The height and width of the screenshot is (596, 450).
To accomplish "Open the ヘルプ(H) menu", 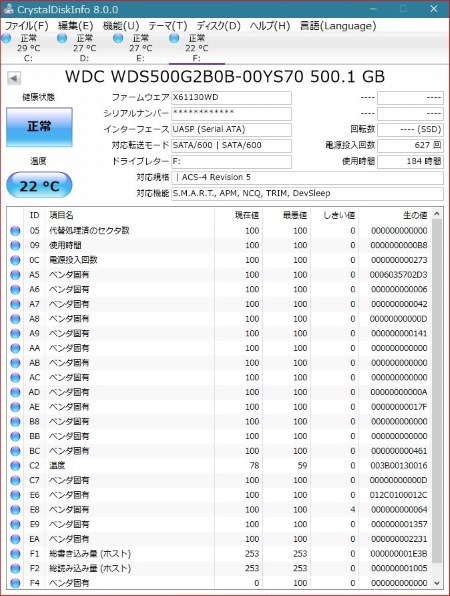I will click(270, 26).
